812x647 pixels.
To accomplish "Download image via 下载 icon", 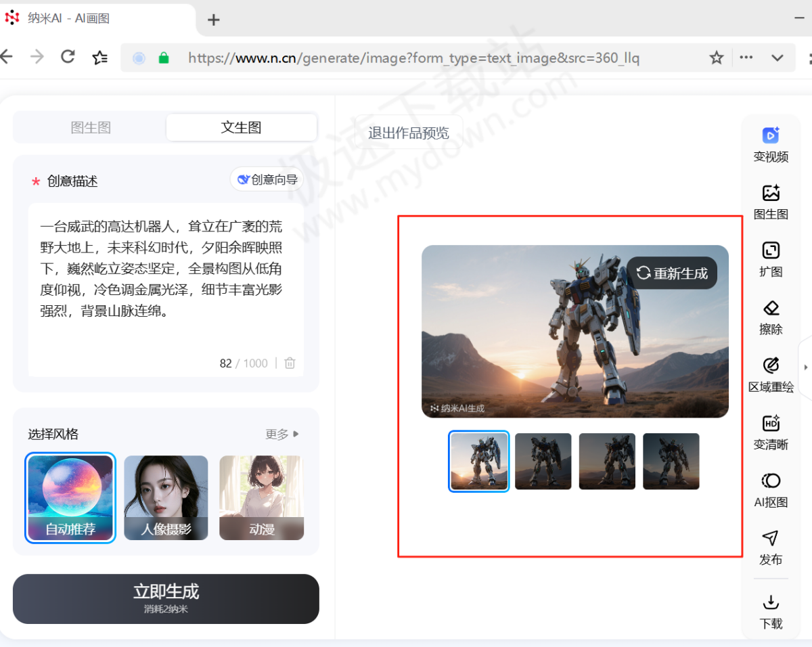I will [771, 610].
